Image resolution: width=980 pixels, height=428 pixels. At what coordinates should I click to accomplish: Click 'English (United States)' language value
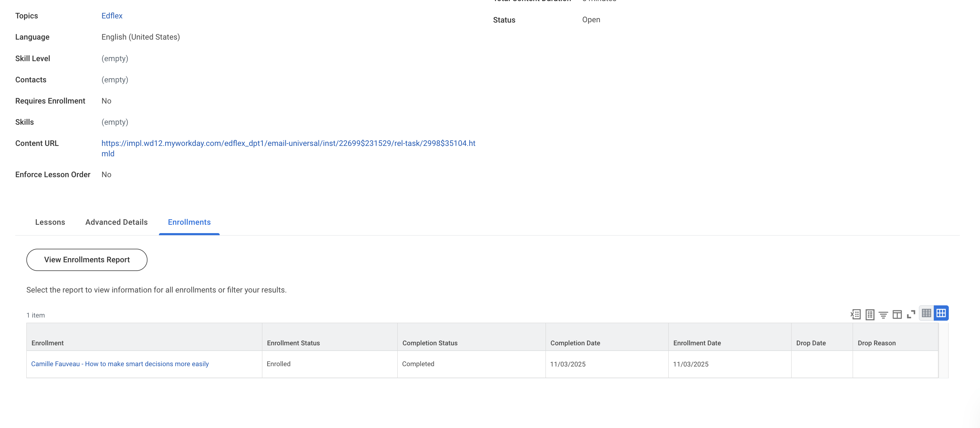point(141,37)
